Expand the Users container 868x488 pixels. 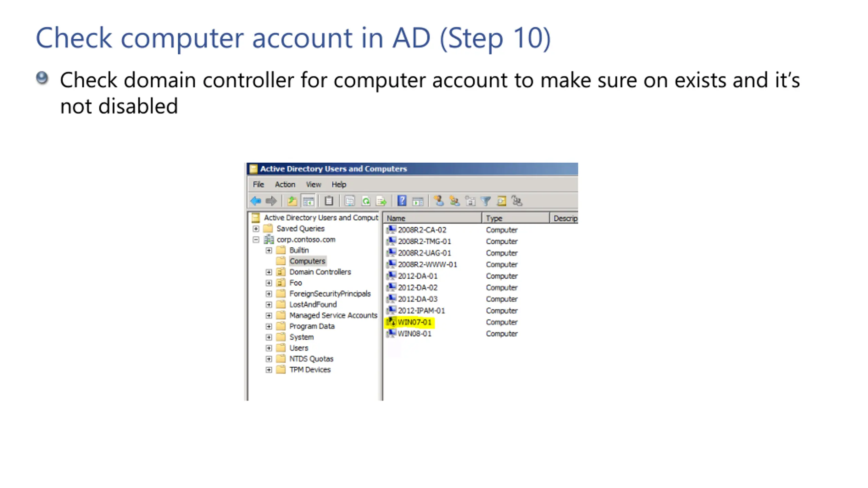click(269, 348)
